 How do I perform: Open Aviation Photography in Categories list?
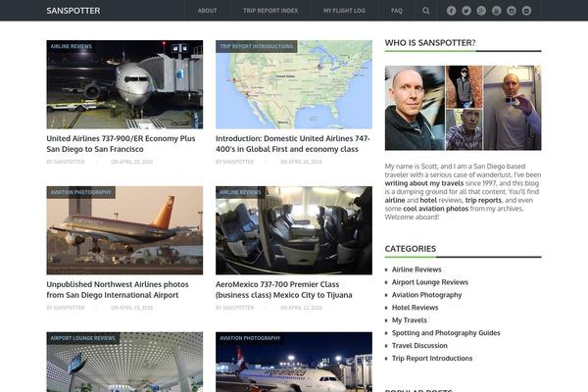coord(426,295)
